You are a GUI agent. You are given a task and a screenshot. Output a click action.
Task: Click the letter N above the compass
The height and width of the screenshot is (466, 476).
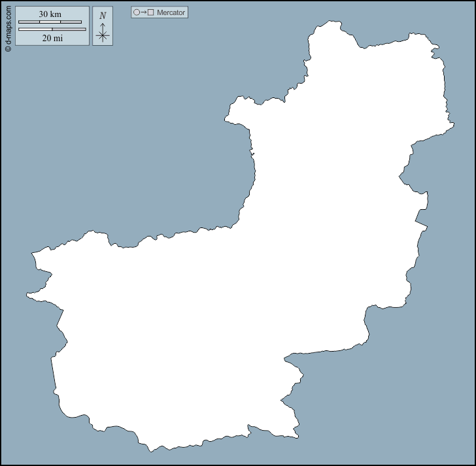(103, 15)
